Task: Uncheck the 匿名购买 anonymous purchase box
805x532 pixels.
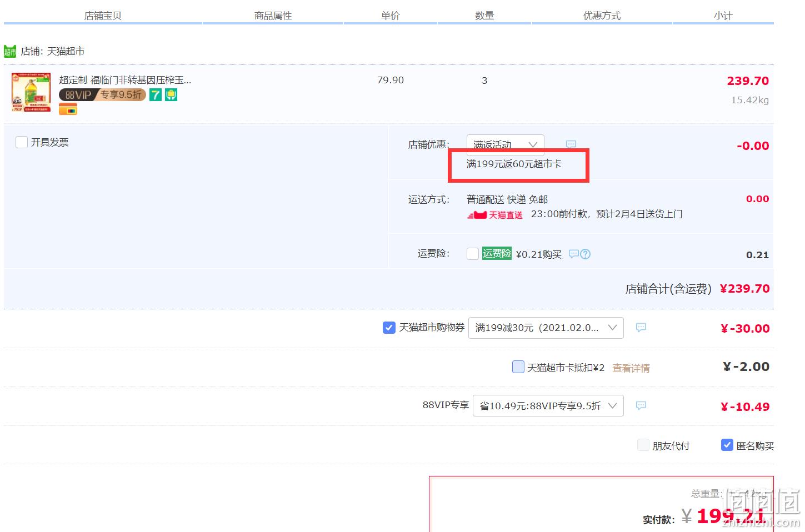Action: click(727, 445)
